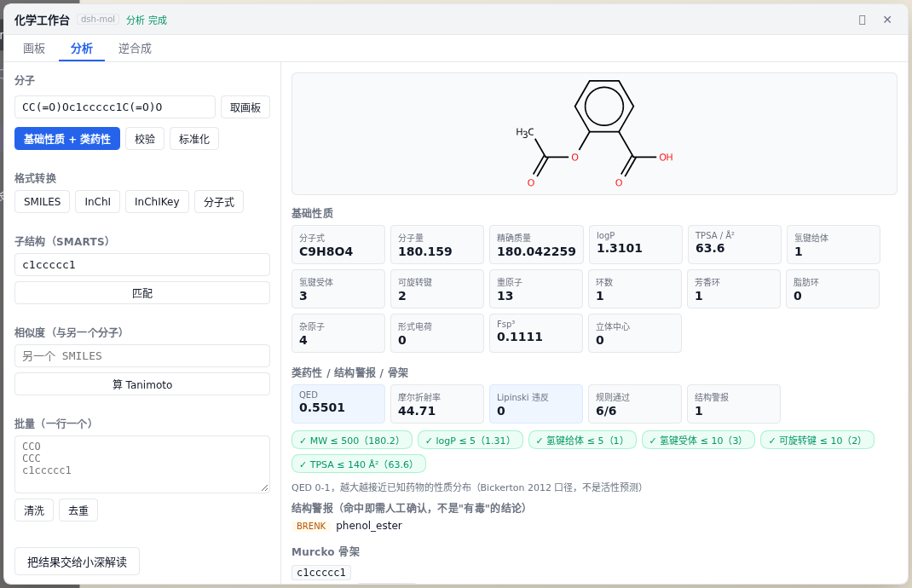The height and width of the screenshot is (588, 912).
Task: Convert format to InChIKey
Action: [157, 202]
